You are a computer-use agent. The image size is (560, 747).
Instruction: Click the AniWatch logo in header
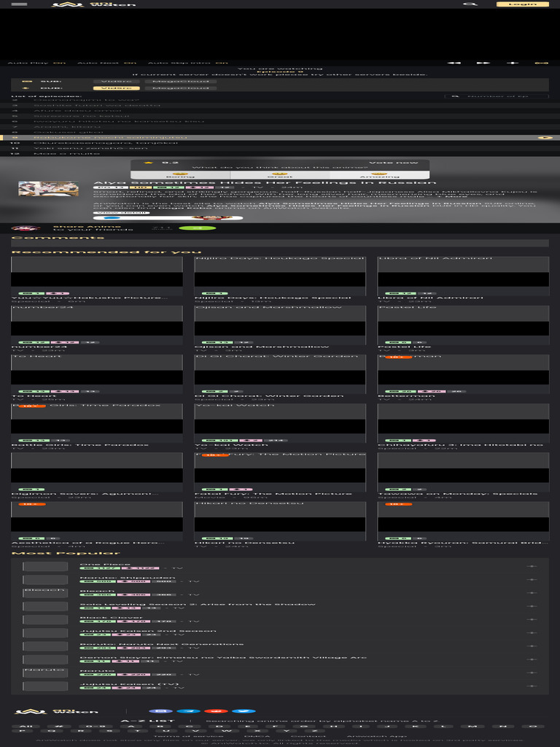[x=94, y=4]
